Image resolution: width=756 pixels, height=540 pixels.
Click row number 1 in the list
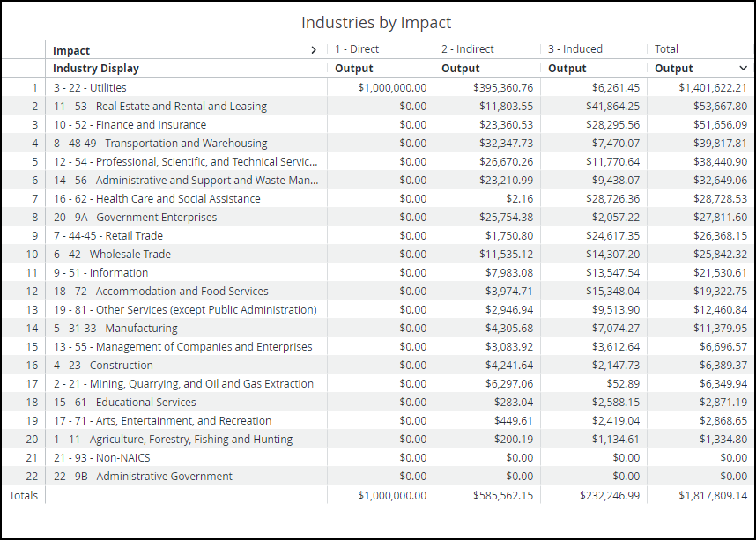pos(33,87)
